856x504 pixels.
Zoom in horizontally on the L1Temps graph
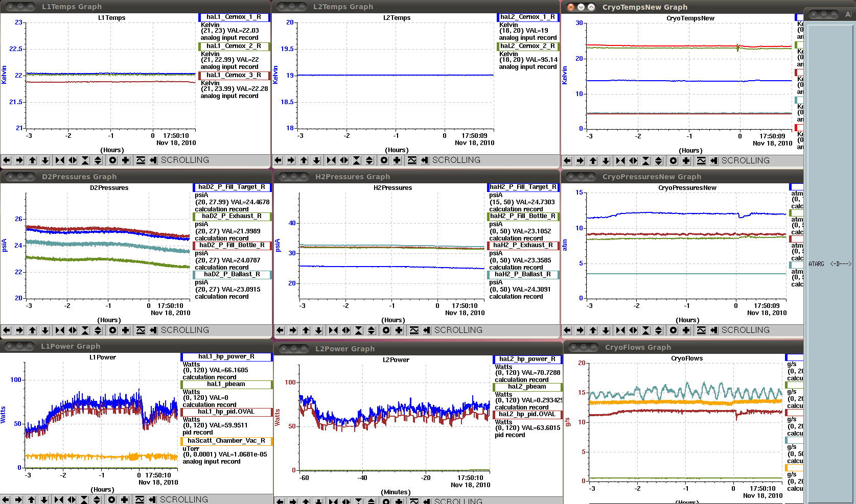[60, 160]
